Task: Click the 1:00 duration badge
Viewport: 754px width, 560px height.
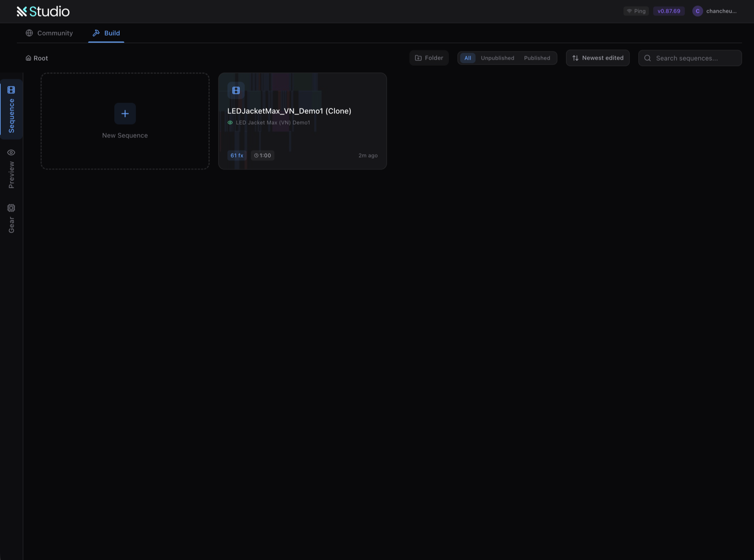Action: tap(262, 155)
